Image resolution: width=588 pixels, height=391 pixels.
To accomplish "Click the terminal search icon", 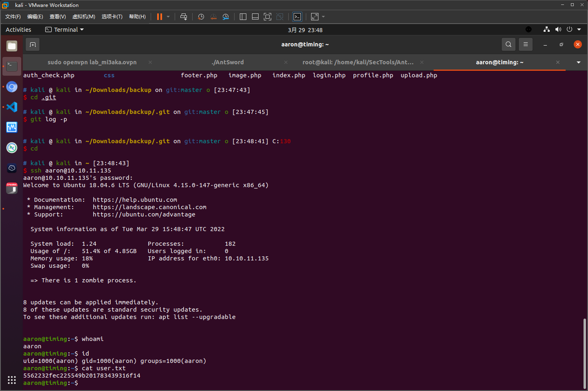I will tap(508, 44).
